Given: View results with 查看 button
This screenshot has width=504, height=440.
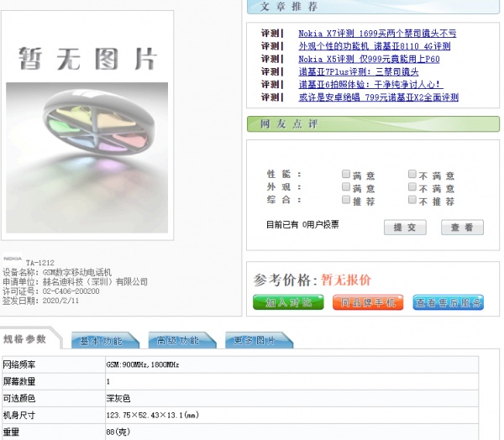Looking at the screenshot, I should click(x=462, y=228).
